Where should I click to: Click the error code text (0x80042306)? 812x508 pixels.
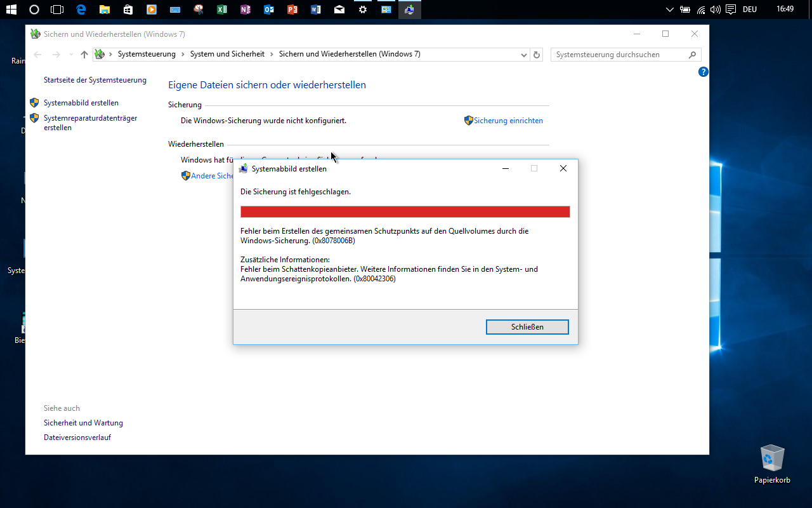[x=374, y=279]
